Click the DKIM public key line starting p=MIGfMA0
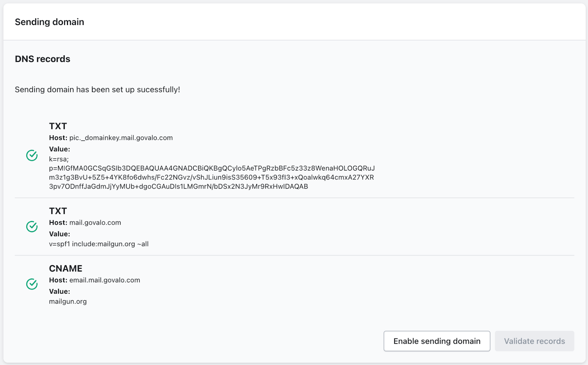The width and height of the screenshot is (588, 365). (x=212, y=168)
